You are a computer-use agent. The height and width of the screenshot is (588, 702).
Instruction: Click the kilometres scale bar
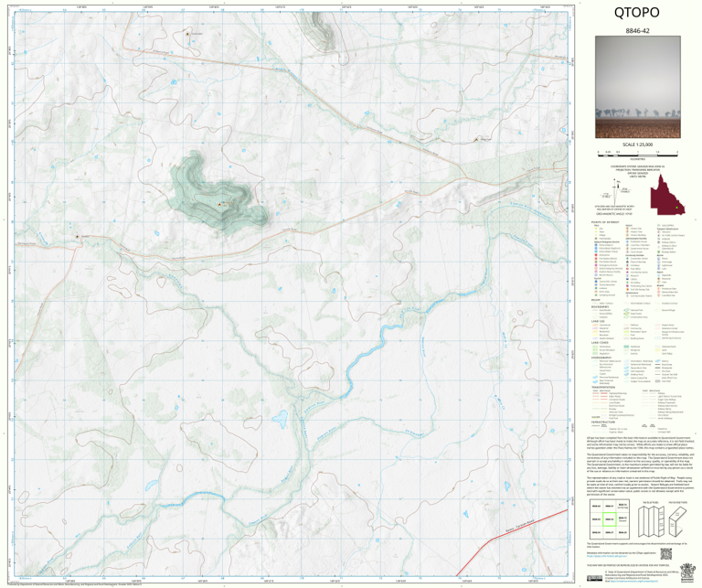coord(637,154)
